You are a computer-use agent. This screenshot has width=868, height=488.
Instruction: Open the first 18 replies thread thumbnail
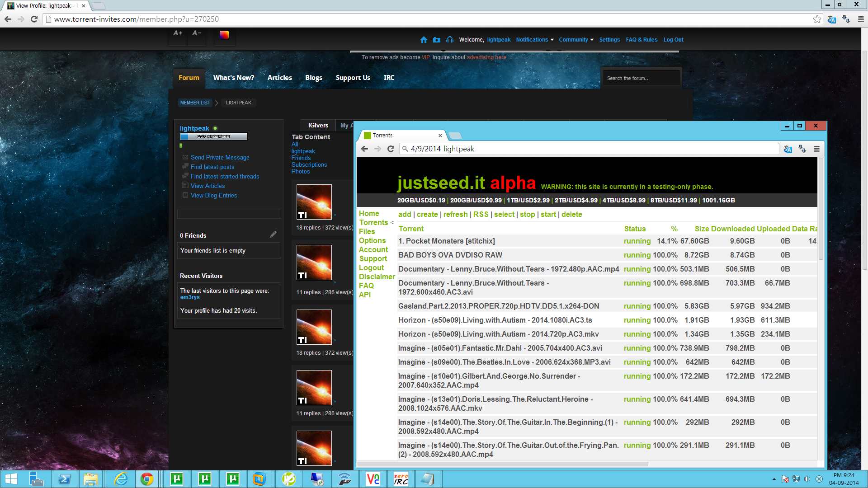(x=314, y=202)
